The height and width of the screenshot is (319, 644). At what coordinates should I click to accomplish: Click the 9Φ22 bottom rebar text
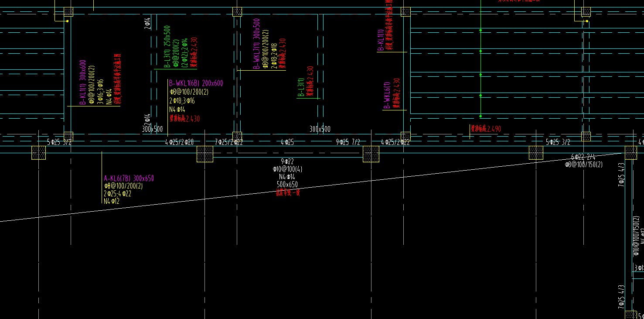click(288, 161)
